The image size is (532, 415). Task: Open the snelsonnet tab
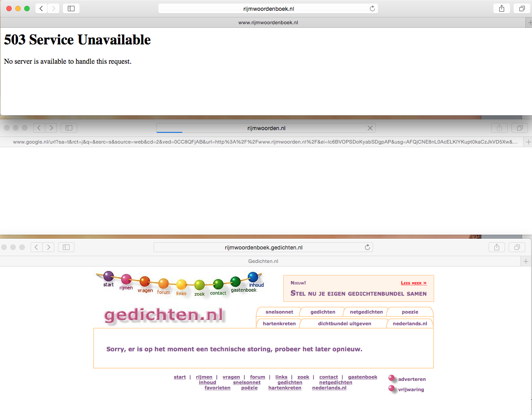pos(279,312)
